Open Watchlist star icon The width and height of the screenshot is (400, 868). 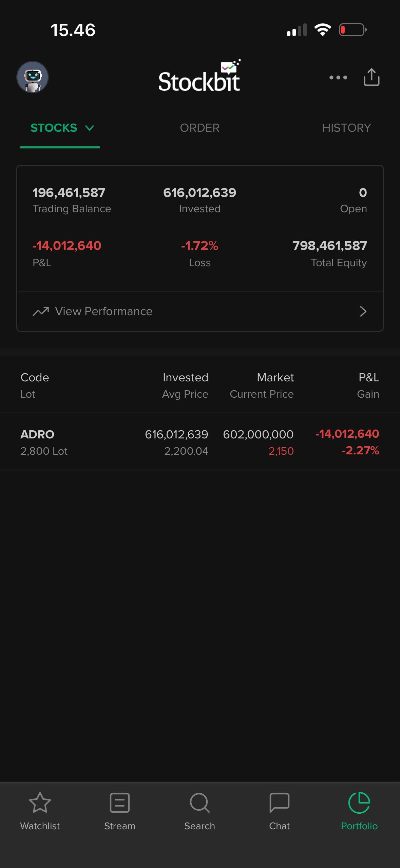coord(40,803)
